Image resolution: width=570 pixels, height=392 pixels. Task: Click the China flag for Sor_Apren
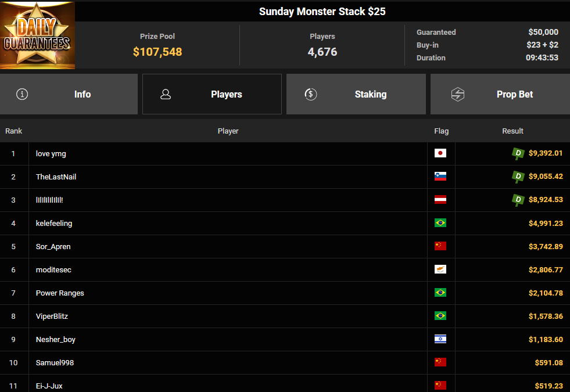(x=440, y=246)
